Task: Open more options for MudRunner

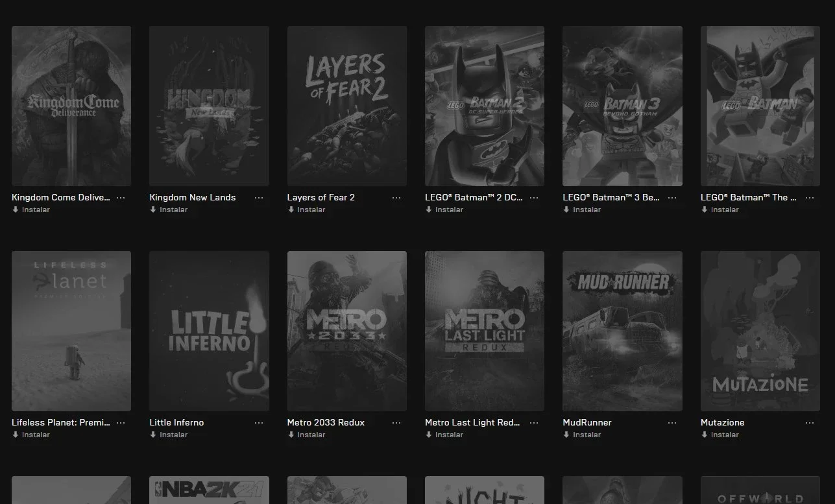Action: tap(672, 422)
